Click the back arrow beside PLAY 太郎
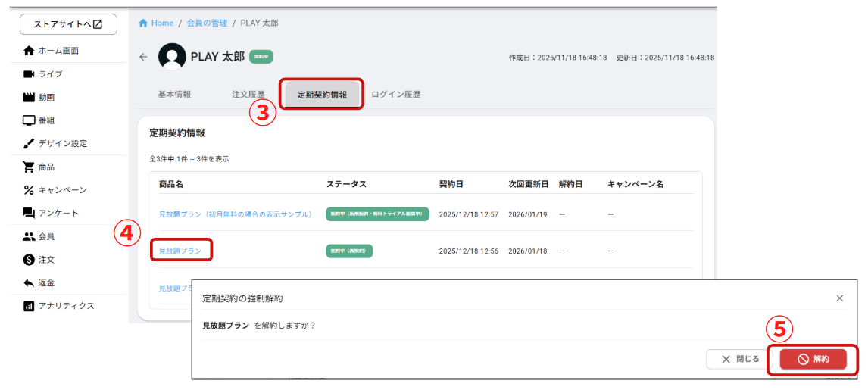The height and width of the screenshot is (390, 868). [144, 57]
